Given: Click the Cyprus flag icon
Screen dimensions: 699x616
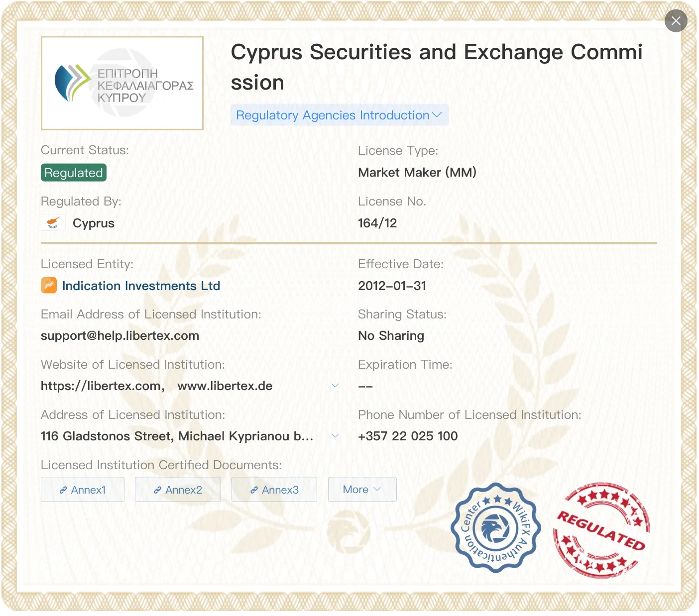Looking at the screenshot, I should tap(53, 223).
